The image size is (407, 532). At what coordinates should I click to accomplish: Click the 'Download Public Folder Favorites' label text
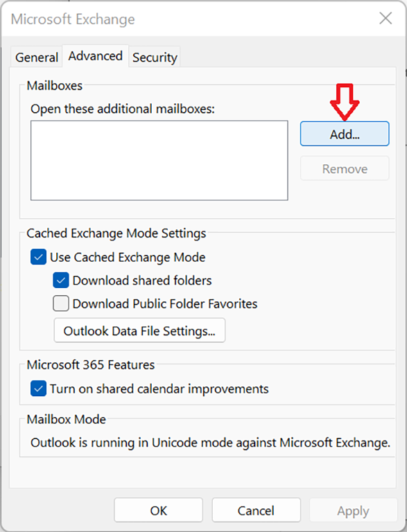[165, 303]
